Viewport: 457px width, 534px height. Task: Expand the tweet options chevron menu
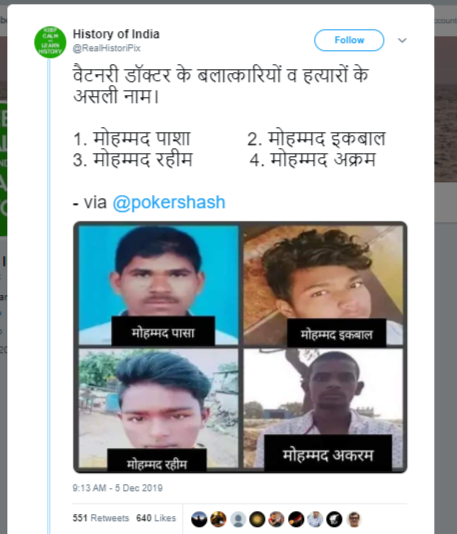click(x=402, y=41)
